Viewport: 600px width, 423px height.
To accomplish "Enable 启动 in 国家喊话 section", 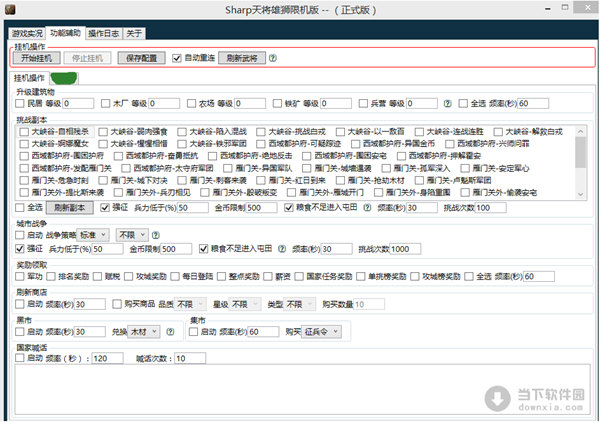I will pos(20,358).
